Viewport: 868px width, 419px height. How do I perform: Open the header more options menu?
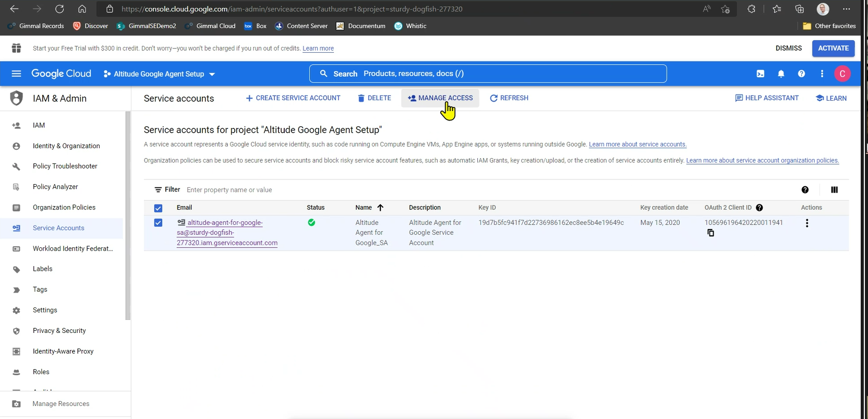(x=822, y=74)
